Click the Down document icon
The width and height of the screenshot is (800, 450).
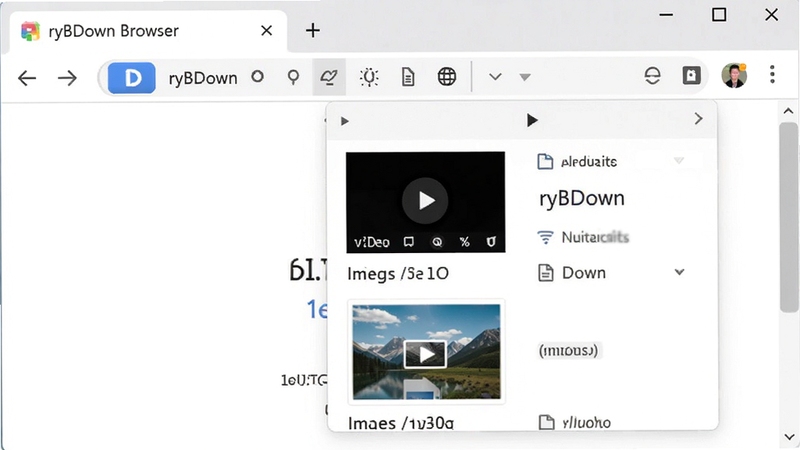point(545,273)
